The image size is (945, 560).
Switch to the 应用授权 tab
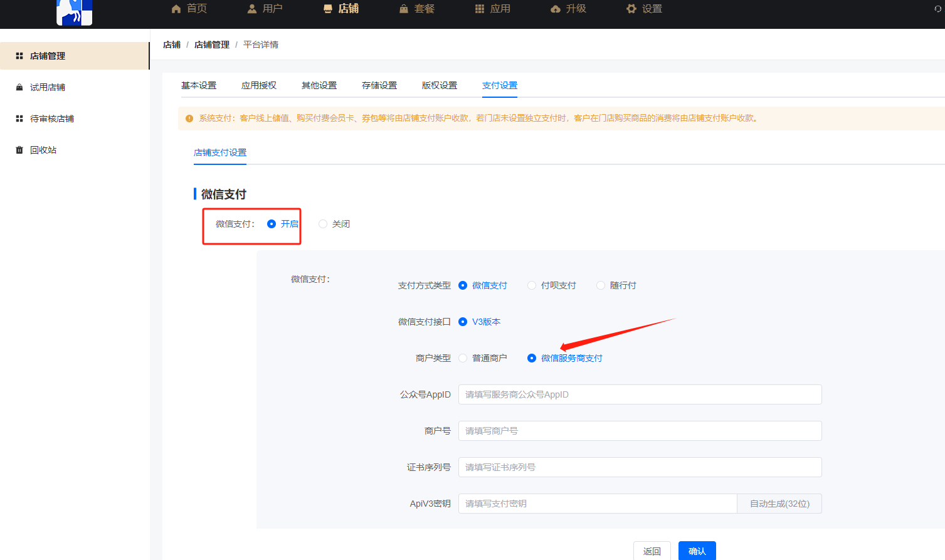click(259, 85)
